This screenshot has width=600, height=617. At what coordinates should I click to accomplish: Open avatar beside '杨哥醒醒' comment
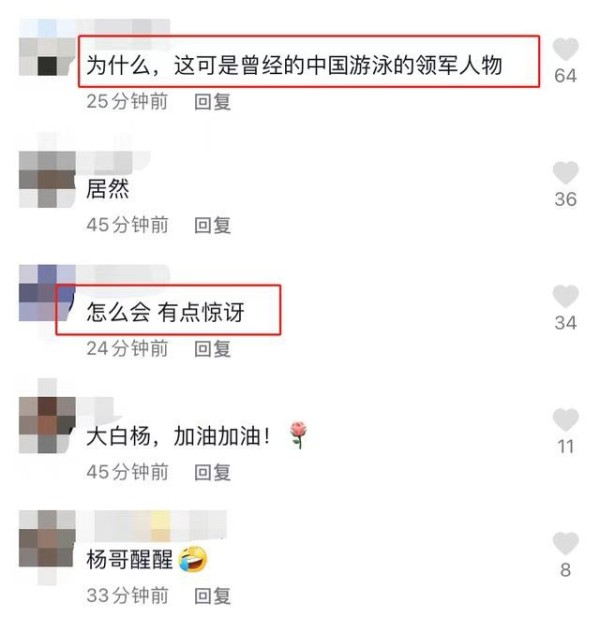[x=47, y=538]
